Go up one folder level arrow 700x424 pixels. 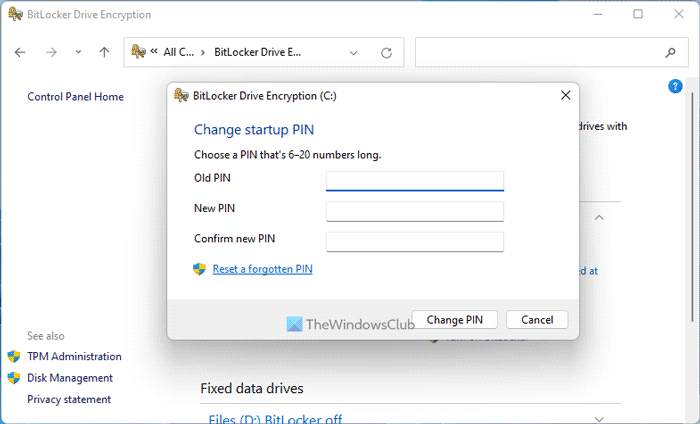click(104, 53)
